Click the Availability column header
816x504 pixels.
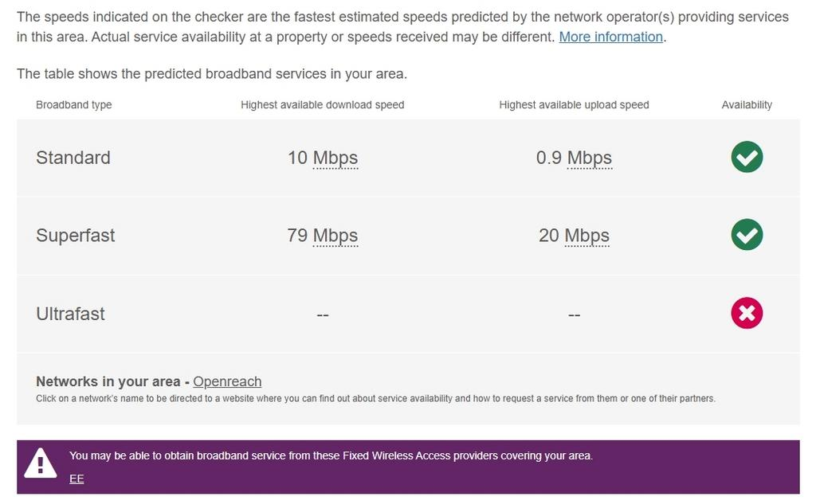point(747,105)
